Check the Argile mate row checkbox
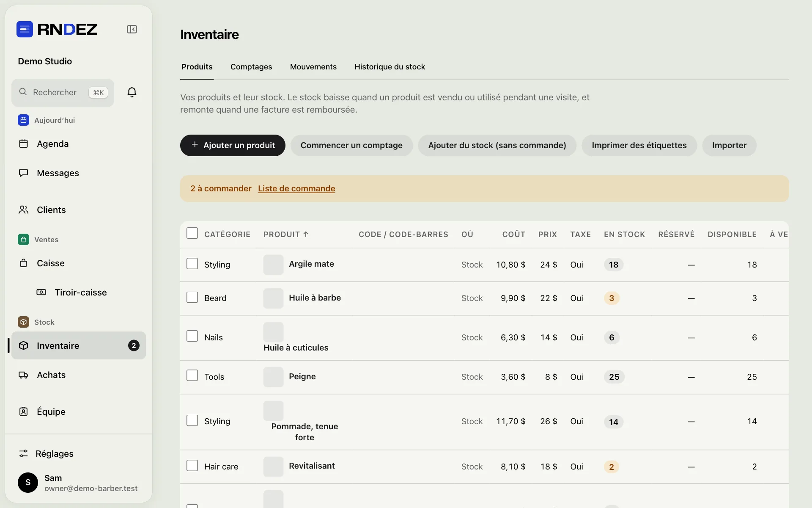The image size is (812, 508). pyautogui.click(x=192, y=264)
